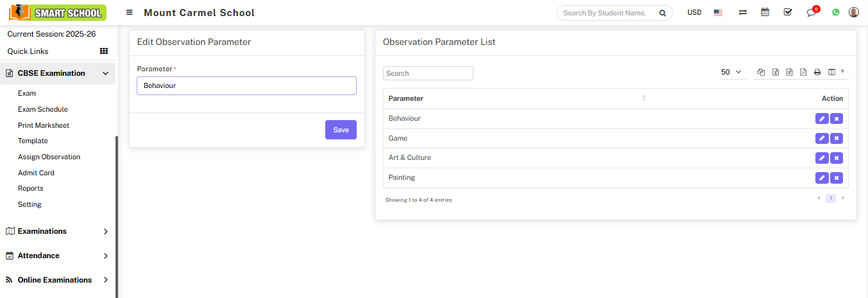This screenshot has width=868, height=298.
Task: Open the 50 entries-per-page dropdown
Action: (x=731, y=73)
